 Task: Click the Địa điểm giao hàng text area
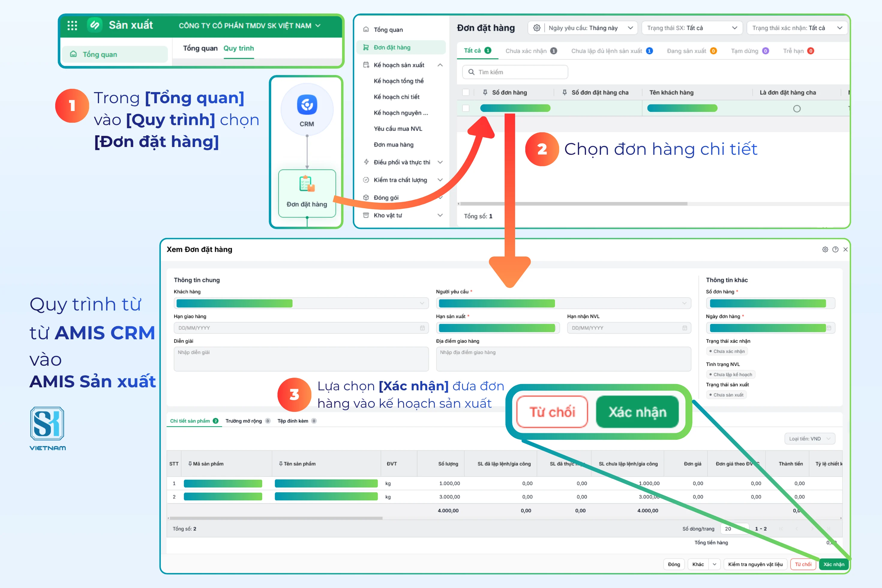pyautogui.click(x=563, y=359)
